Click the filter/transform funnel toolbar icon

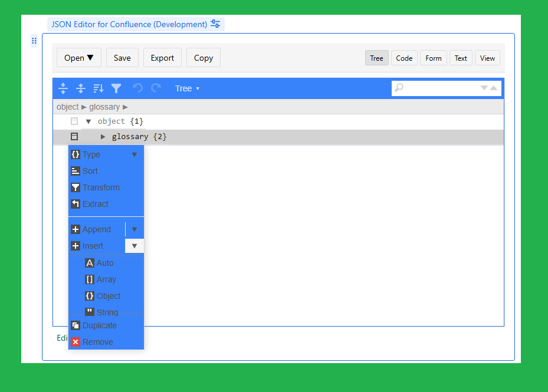pyautogui.click(x=116, y=88)
